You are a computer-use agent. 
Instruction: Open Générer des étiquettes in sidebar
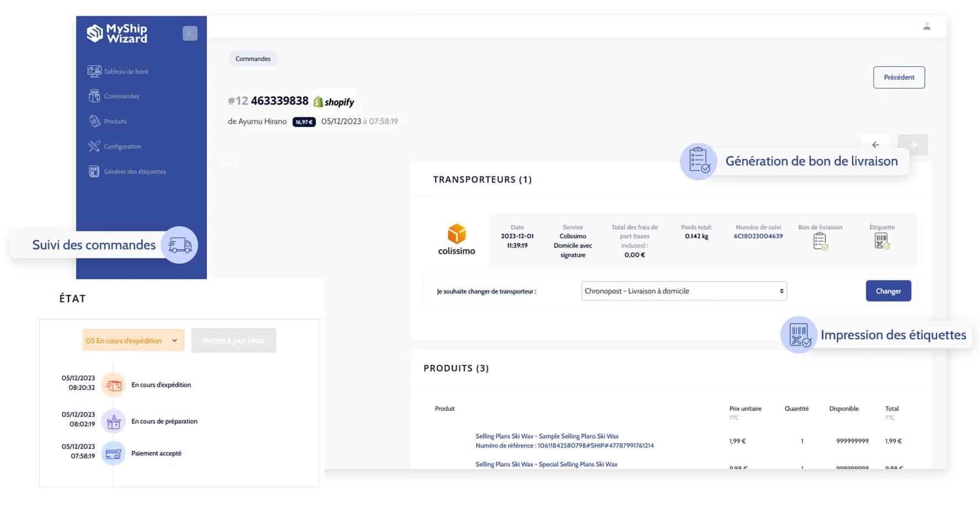[135, 172]
